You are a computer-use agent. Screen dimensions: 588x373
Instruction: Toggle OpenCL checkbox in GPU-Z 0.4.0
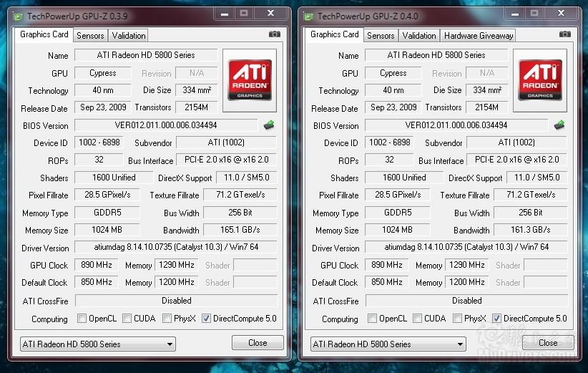coord(372,319)
